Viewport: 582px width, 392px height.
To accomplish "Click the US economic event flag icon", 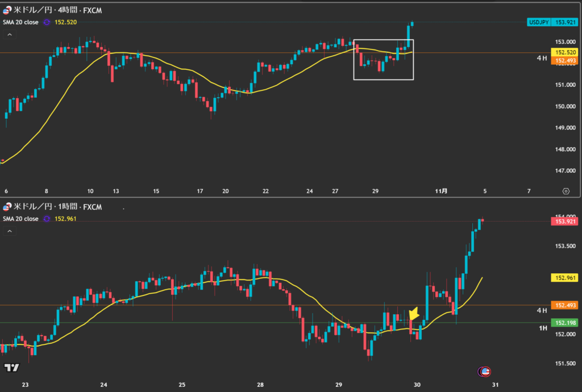I will tap(484, 372).
